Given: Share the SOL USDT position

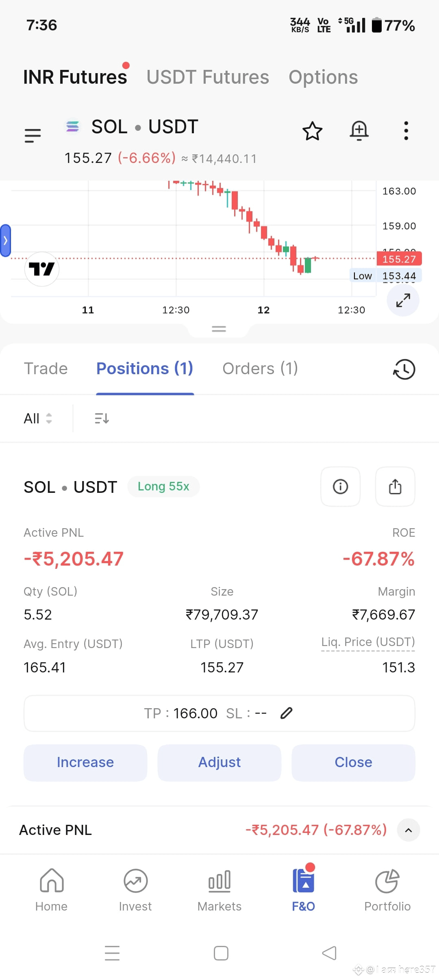Looking at the screenshot, I should coord(395,486).
